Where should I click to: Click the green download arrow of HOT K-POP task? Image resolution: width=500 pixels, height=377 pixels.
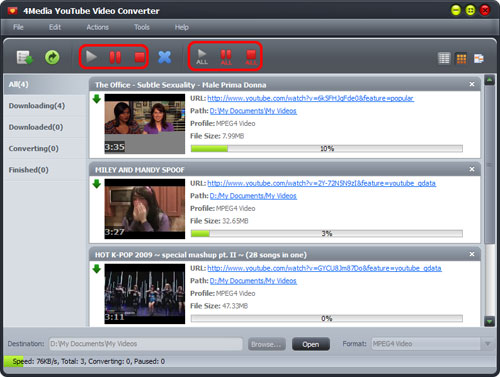(97, 269)
